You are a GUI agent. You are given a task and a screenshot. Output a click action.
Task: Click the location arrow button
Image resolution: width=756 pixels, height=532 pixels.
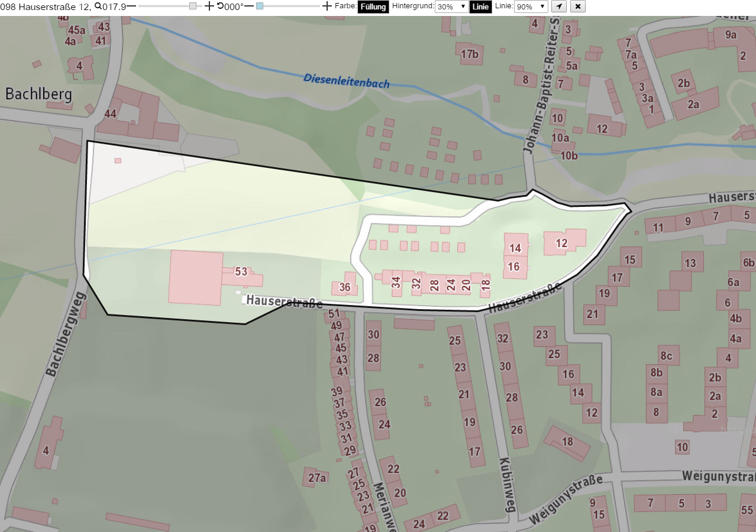558,7
